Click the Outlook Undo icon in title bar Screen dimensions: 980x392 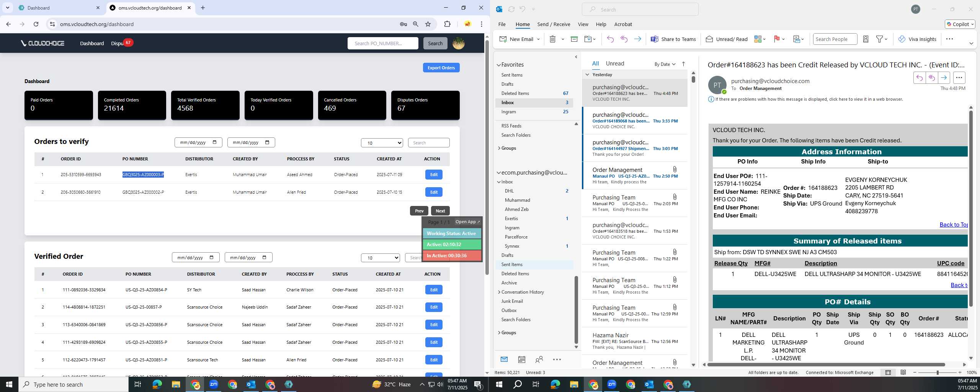click(x=523, y=9)
